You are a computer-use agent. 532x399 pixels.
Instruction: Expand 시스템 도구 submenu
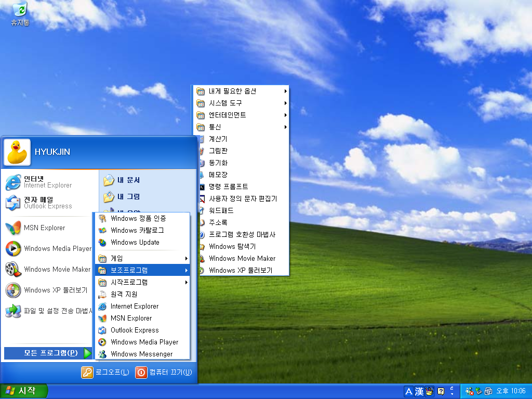tap(242, 103)
